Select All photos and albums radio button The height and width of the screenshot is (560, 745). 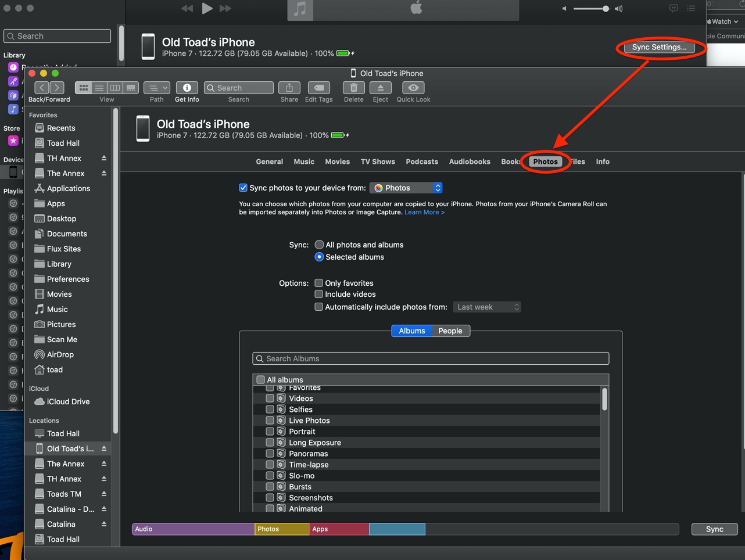point(319,245)
